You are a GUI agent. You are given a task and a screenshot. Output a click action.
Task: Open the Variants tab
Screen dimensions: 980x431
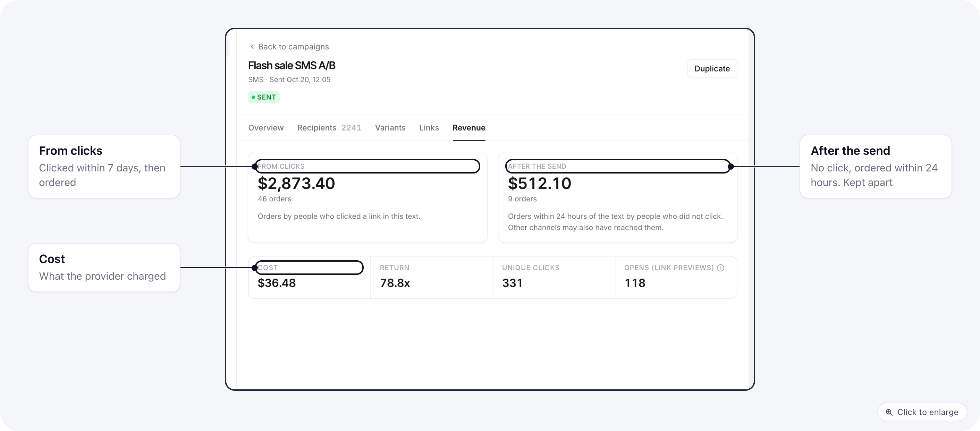click(x=390, y=128)
